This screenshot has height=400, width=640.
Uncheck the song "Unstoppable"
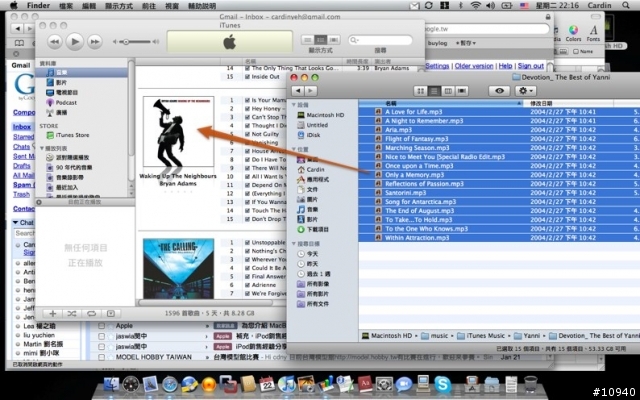pyautogui.click(x=248, y=242)
